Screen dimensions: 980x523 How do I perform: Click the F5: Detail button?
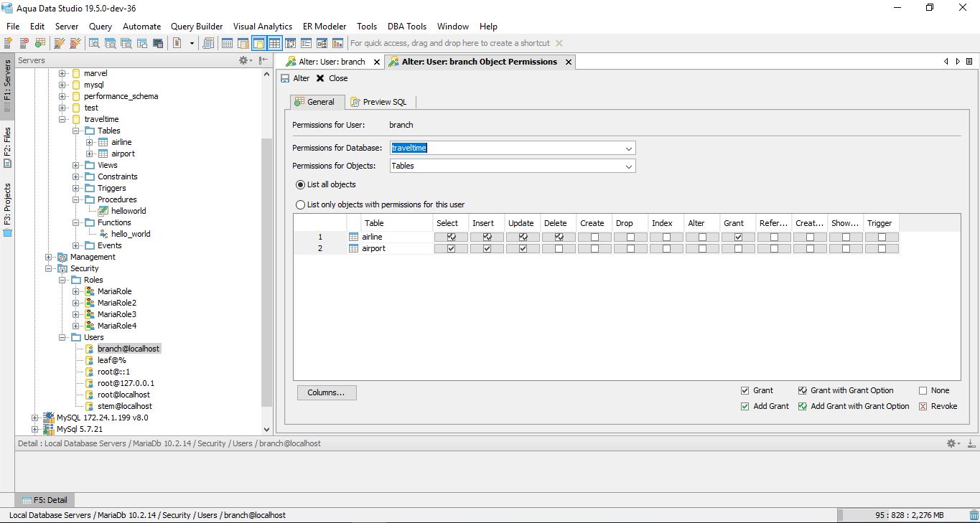[x=45, y=500]
